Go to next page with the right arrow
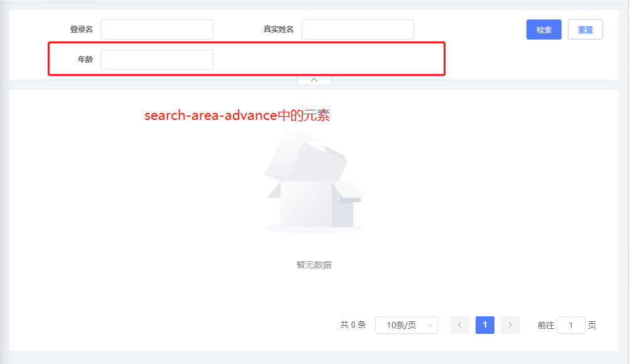 pos(510,324)
